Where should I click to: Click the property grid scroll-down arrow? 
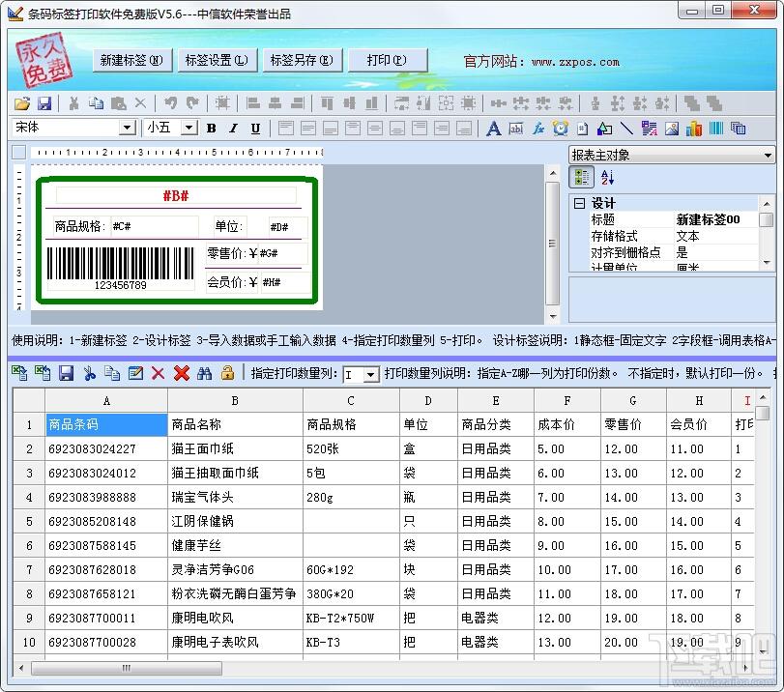click(x=767, y=263)
